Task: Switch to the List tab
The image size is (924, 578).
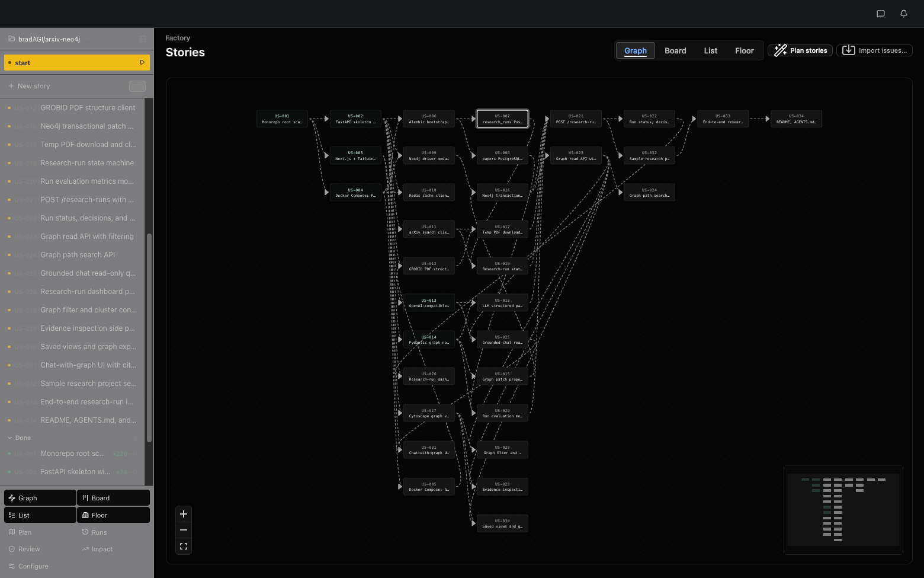Action: pos(711,50)
